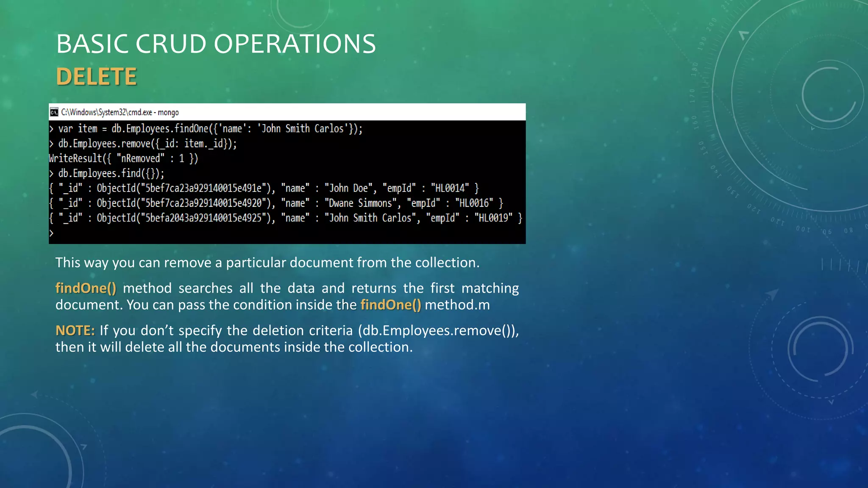Click the open ring graphic at lower right
This screenshot has height=488, width=868.
click(820, 349)
